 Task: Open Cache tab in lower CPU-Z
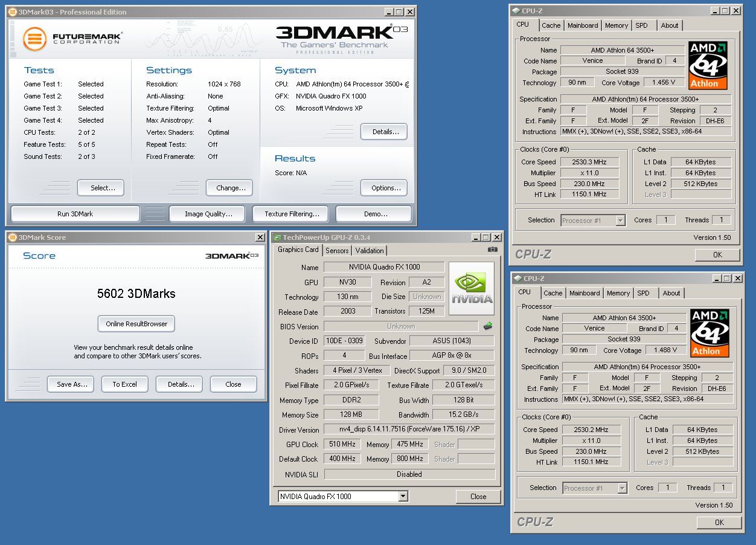click(553, 293)
